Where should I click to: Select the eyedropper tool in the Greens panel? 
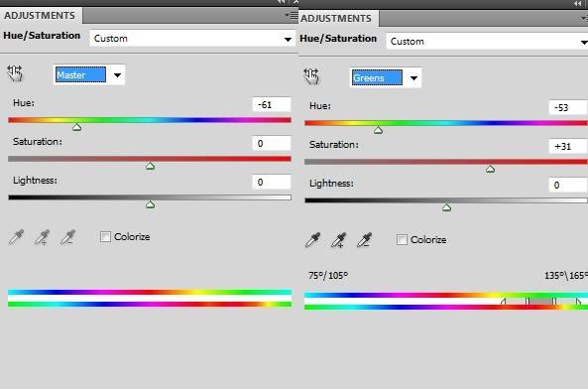tap(312, 240)
